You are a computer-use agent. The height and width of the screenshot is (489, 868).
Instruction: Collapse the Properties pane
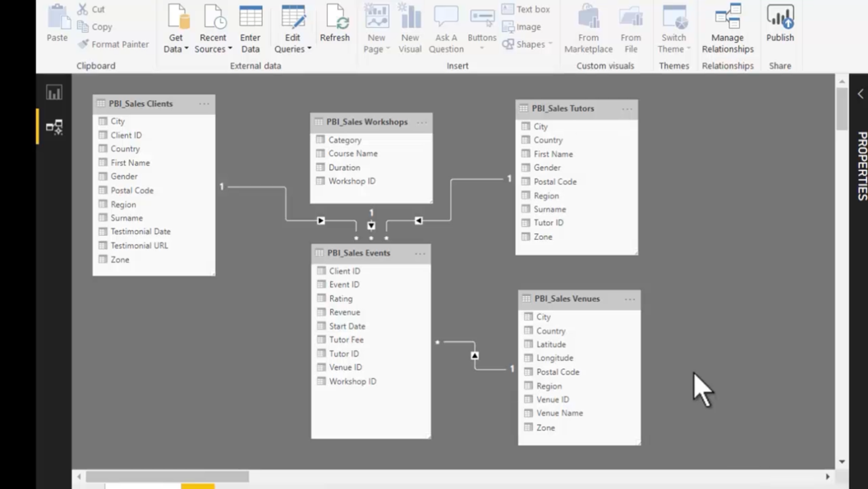860,95
